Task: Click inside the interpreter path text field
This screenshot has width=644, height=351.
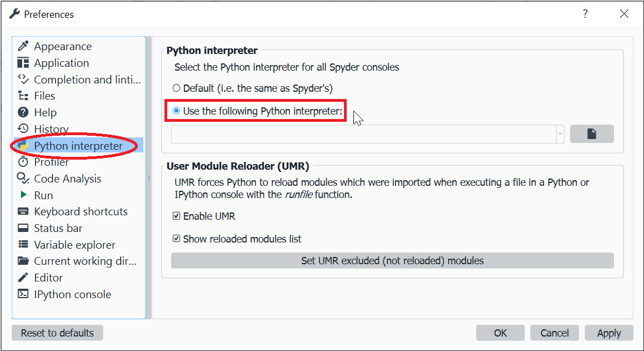Action: click(364, 134)
